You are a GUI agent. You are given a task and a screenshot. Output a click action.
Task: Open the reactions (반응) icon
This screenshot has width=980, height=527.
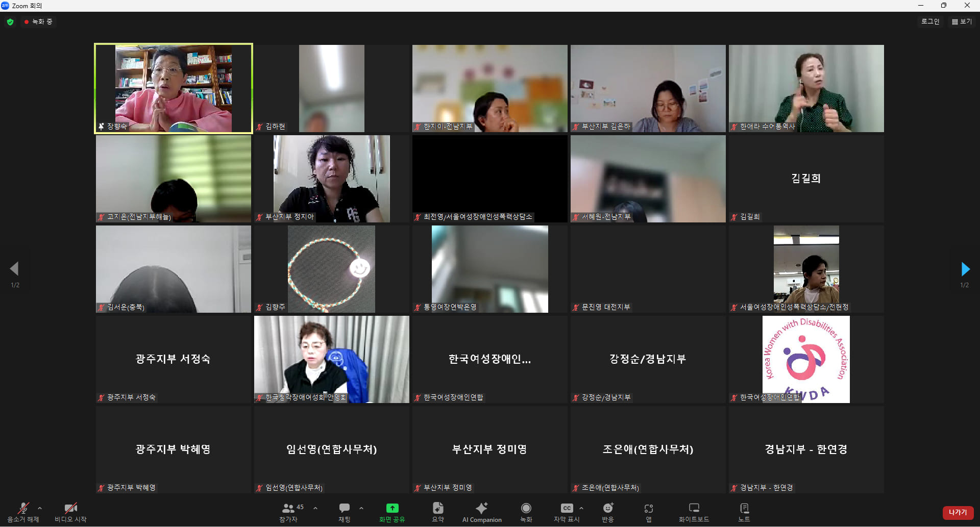pos(608,512)
